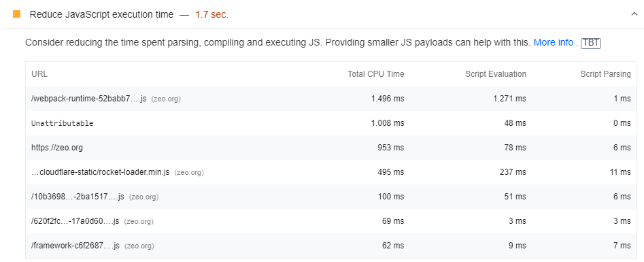Click the (zeo.org) label beside framework js
This screenshot has height=262, width=644.
(139, 246)
